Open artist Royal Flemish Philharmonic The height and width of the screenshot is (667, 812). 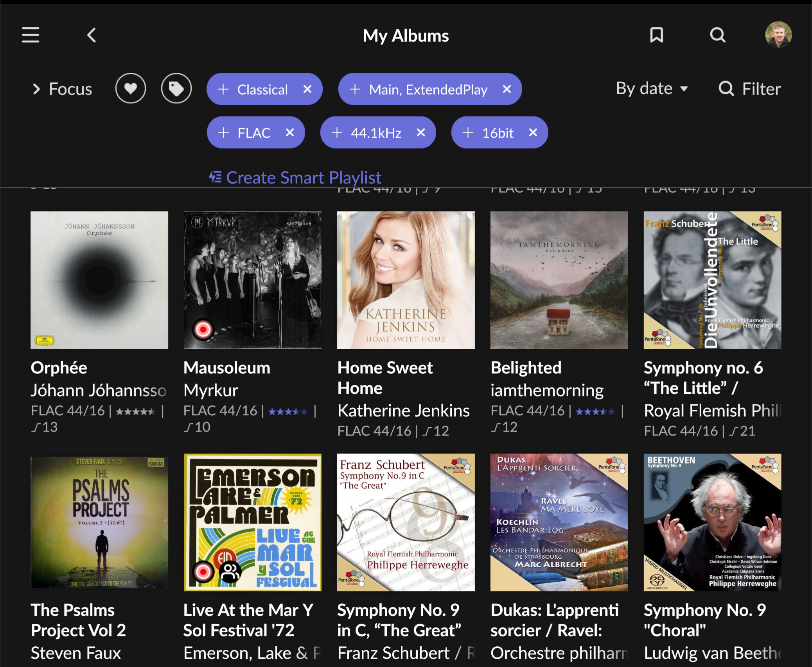(713, 411)
